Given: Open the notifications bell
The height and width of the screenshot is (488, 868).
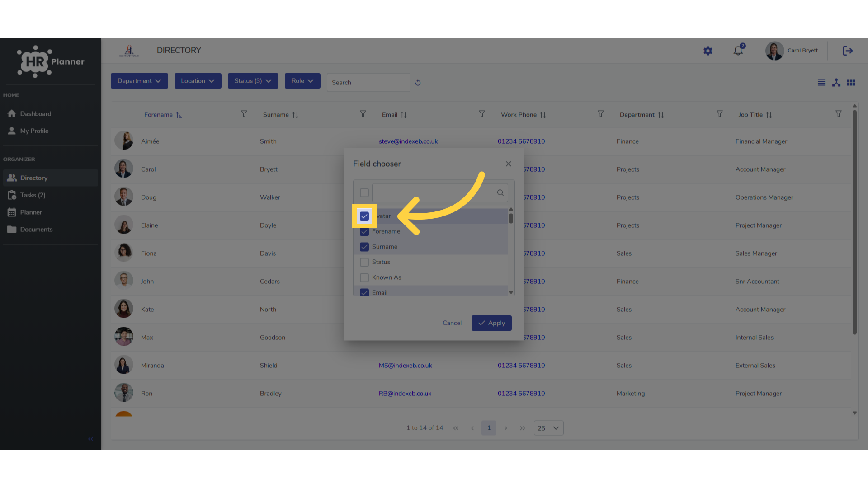Looking at the screenshot, I should pos(739,50).
